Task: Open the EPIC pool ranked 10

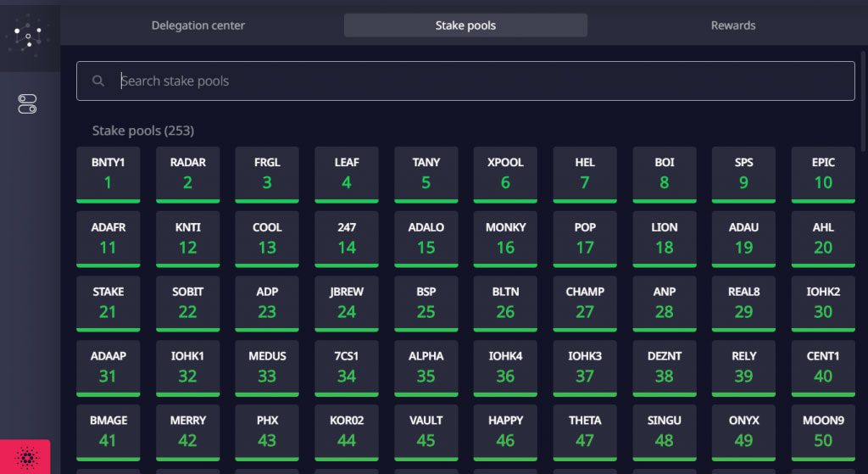Action: pyautogui.click(x=823, y=175)
